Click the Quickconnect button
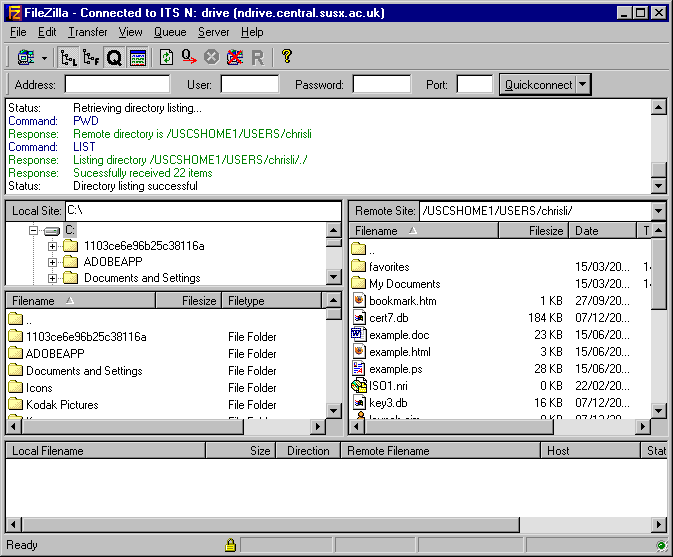 click(538, 85)
